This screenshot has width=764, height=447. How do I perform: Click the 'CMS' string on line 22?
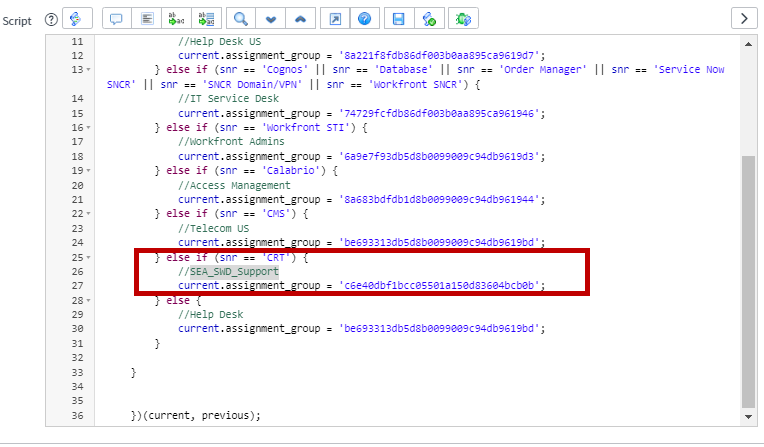pos(279,214)
